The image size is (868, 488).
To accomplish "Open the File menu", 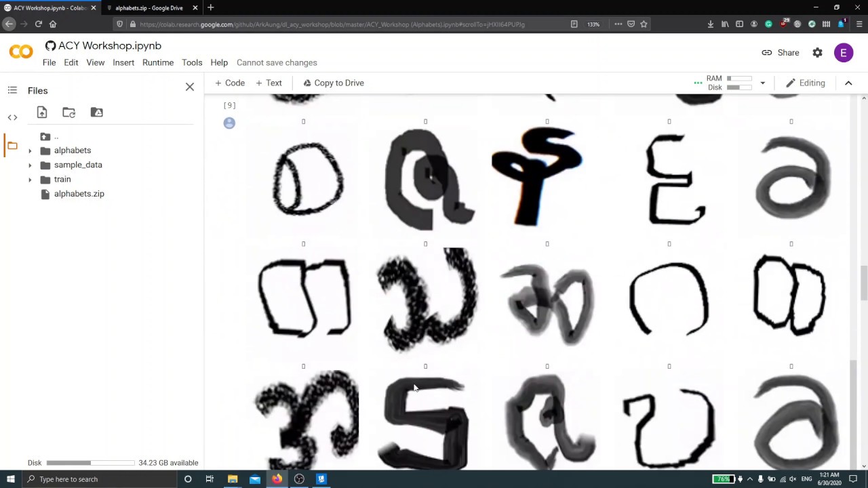I will [x=49, y=62].
